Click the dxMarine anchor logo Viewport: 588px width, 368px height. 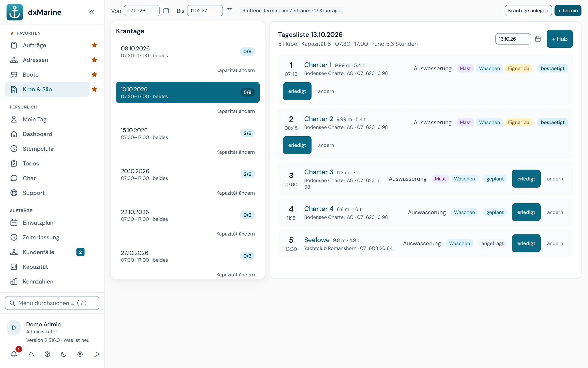[15, 12]
